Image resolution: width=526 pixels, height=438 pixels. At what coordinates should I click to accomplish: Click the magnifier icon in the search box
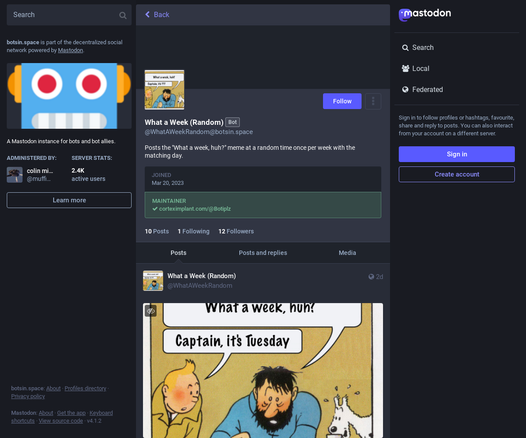(x=123, y=15)
